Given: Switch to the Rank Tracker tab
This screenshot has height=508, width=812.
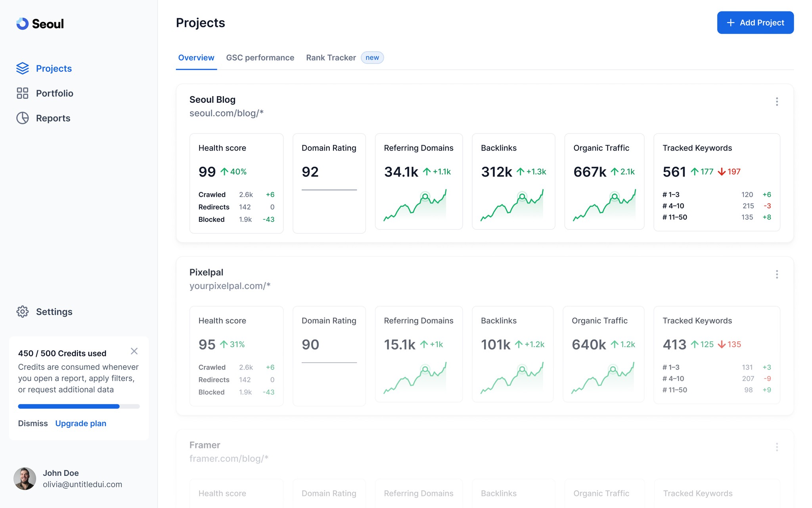Looking at the screenshot, I should (x=331, y=58).
